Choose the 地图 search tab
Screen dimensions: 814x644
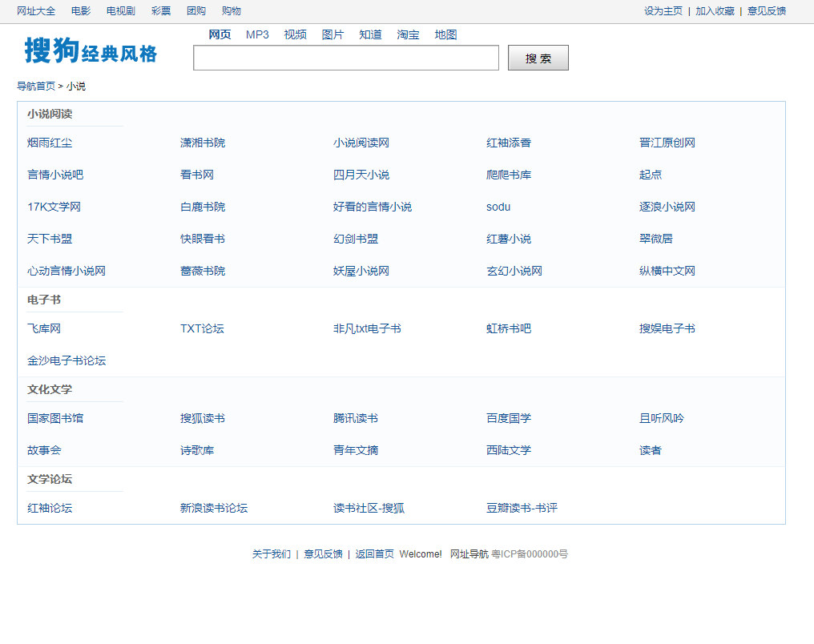pos(445,34)
